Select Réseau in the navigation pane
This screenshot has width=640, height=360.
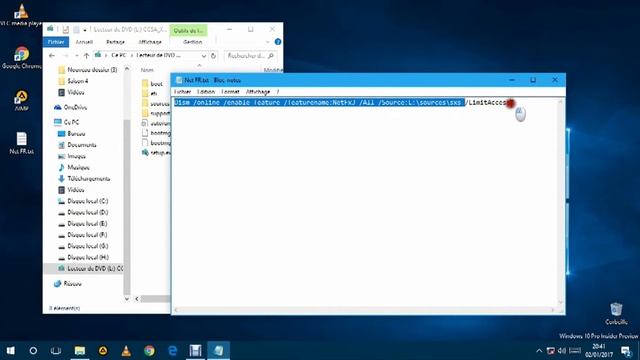pos(68,284)
